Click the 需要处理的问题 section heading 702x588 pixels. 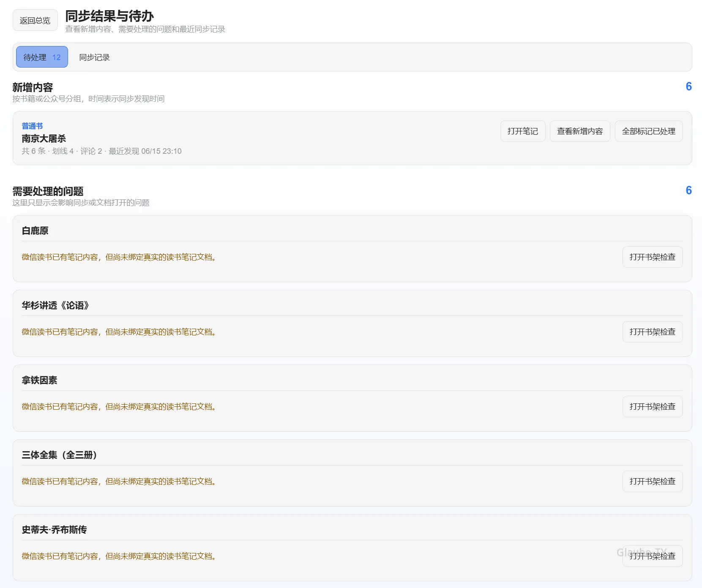[x=48, y=191]
